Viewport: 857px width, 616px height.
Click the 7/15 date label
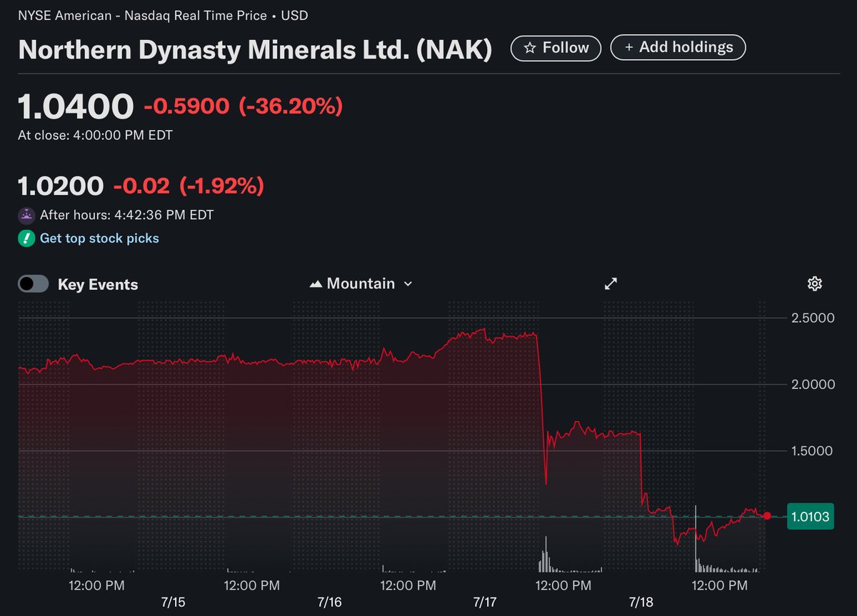174,602
